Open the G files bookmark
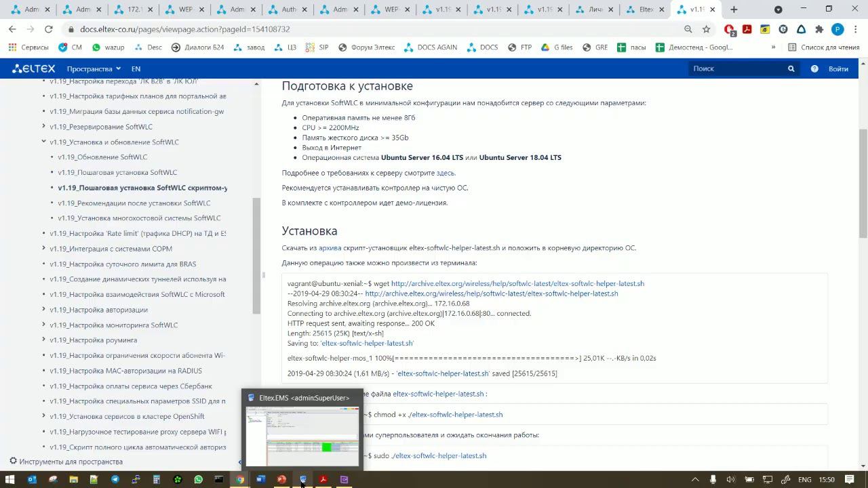 (557, 47)
